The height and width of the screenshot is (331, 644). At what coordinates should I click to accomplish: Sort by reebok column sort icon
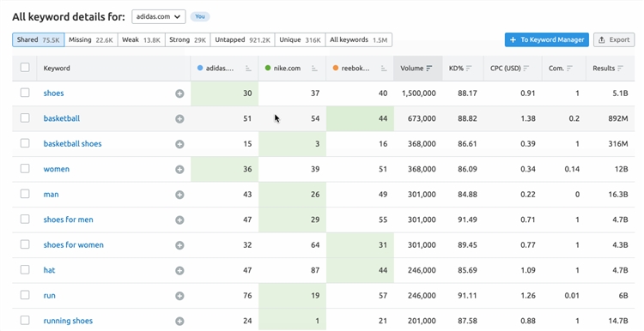[x=384, y=69]
